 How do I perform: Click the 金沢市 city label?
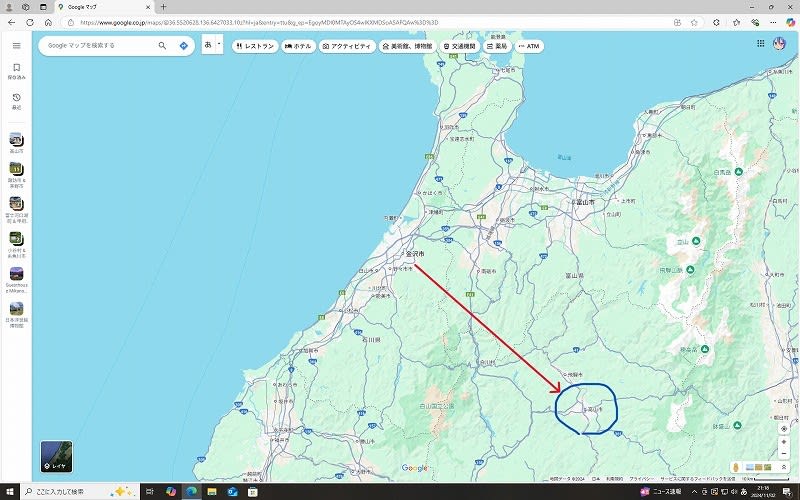click(x=414, y=254)
